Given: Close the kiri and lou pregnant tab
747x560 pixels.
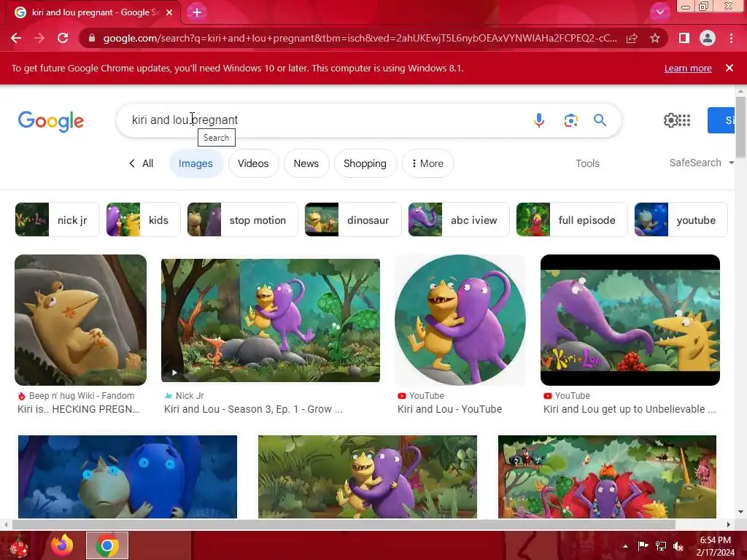Looking at the screenshot, I should click(169, 12).
